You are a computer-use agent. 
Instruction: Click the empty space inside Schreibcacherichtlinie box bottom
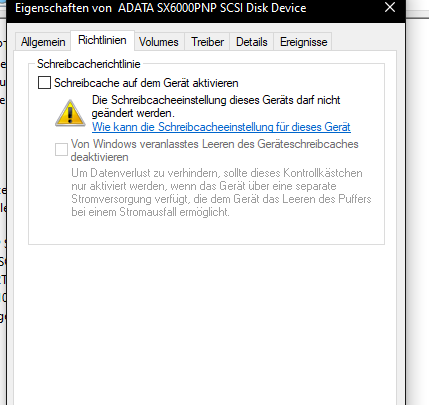206,231
